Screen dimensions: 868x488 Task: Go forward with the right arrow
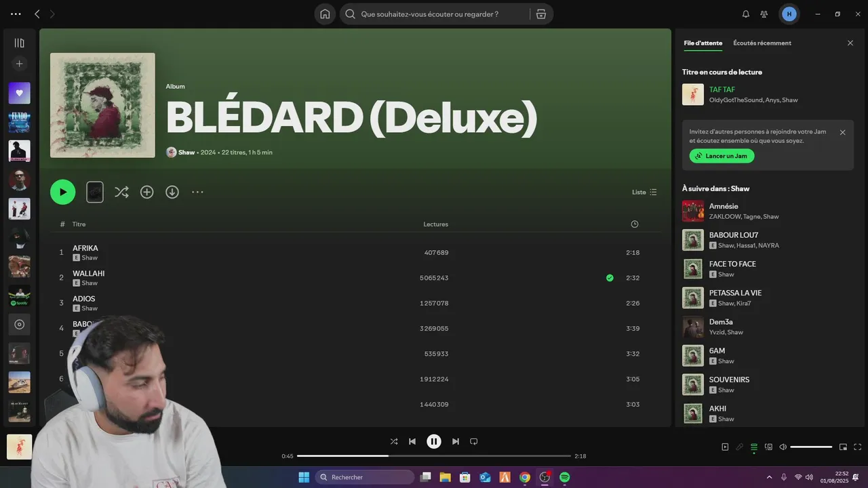[x=52, y=14]
